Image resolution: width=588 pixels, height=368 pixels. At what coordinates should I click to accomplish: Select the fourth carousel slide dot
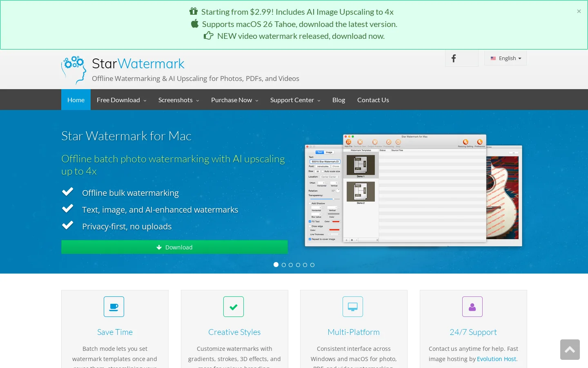click(298, 265)
